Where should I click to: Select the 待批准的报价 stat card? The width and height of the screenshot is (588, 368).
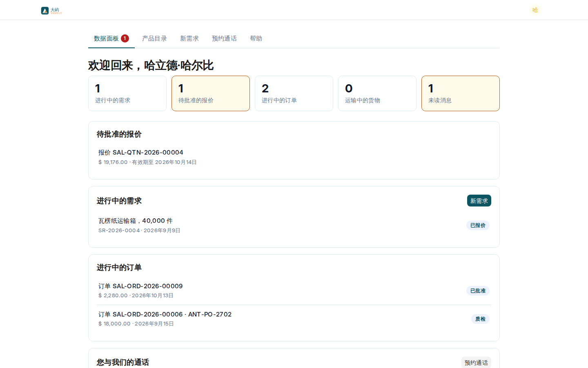point(211,93)
